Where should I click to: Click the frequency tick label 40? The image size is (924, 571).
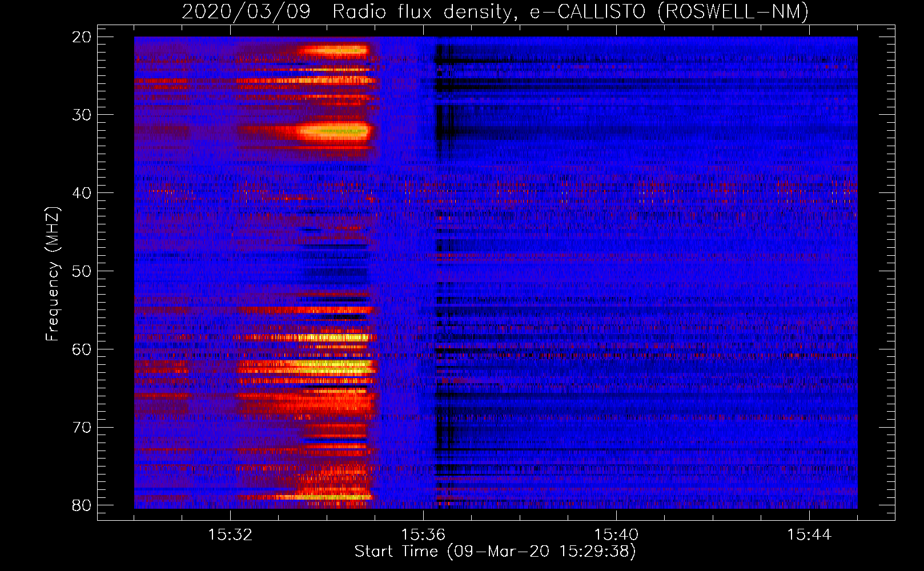click(x=82, y=193)
